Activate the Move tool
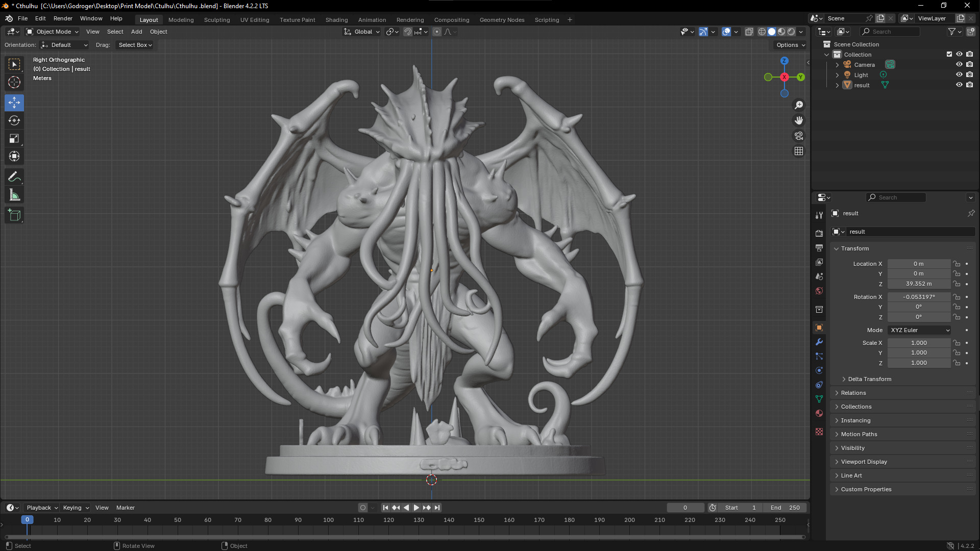The width and height of the screenshot is (980, 551). tap(14, 103)
